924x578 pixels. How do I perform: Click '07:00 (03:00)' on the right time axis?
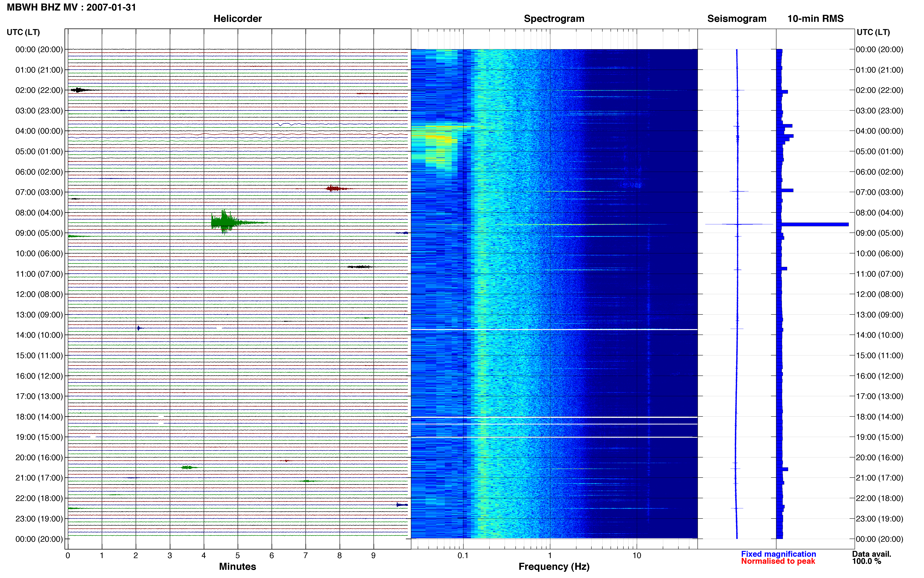(x=879, y=192)
